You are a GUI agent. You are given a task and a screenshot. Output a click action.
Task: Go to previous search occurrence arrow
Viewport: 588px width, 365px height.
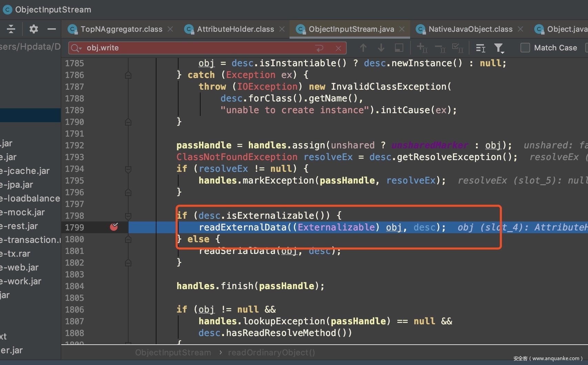tap(363, 48)
